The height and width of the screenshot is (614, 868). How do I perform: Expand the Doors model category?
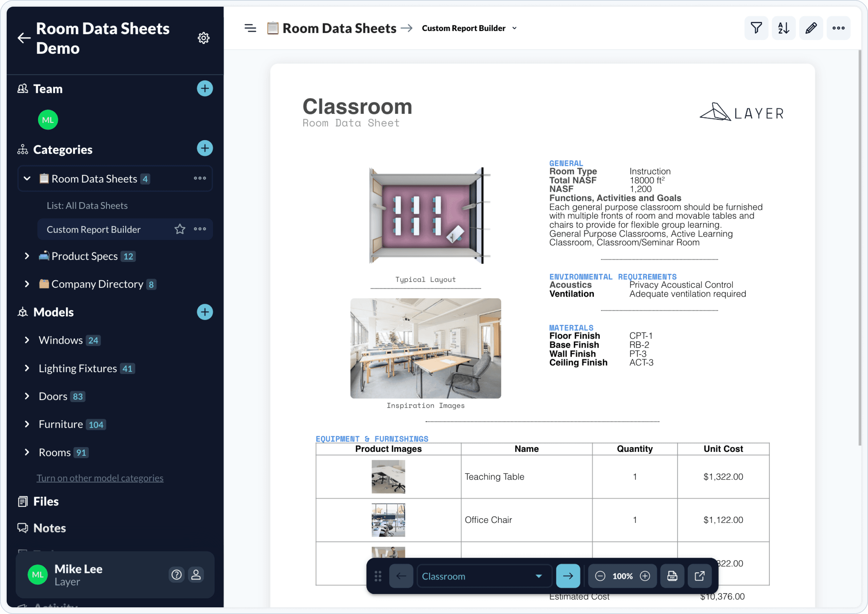coord(27,395)
